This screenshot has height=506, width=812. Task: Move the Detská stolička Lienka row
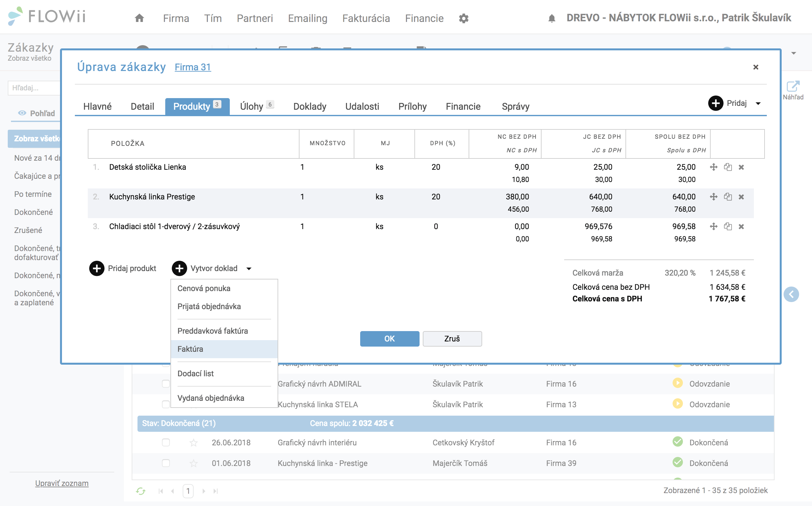[x=713, y=167]
